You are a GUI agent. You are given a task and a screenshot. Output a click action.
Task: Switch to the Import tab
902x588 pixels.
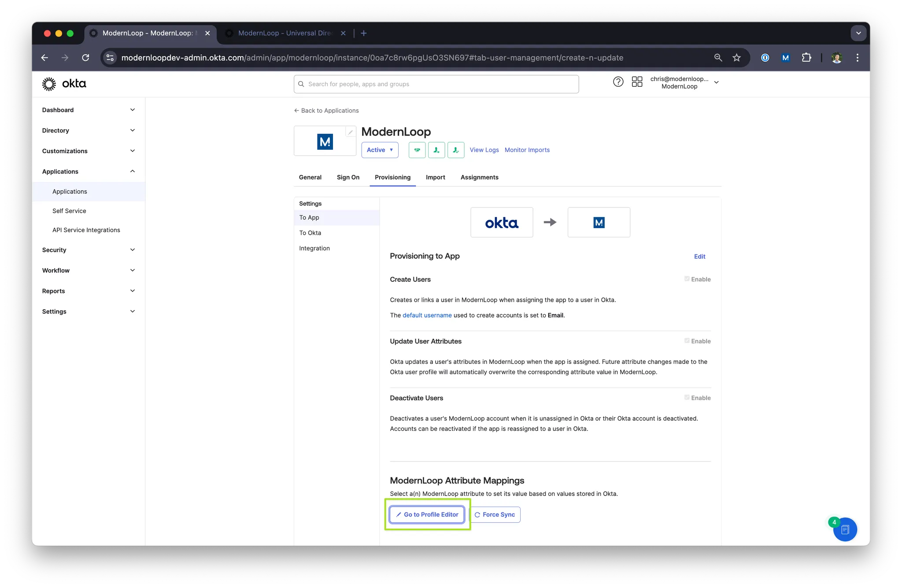[435, 177]
